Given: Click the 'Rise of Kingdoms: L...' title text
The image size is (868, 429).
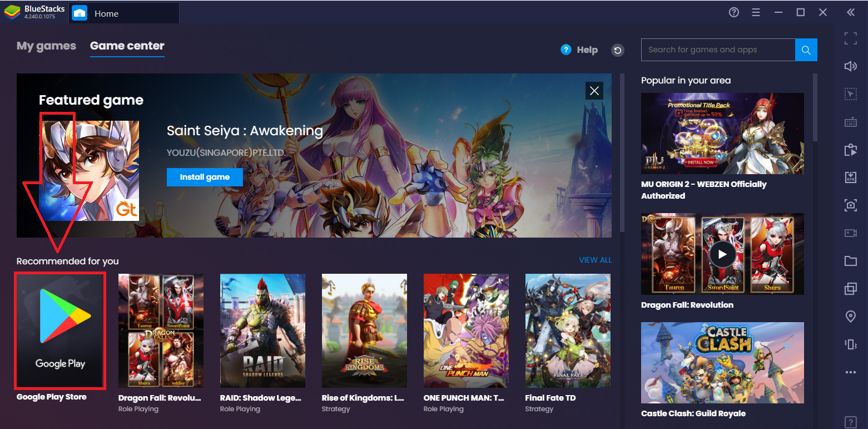Looking at the screenshot, I should [x=363, y=398].
